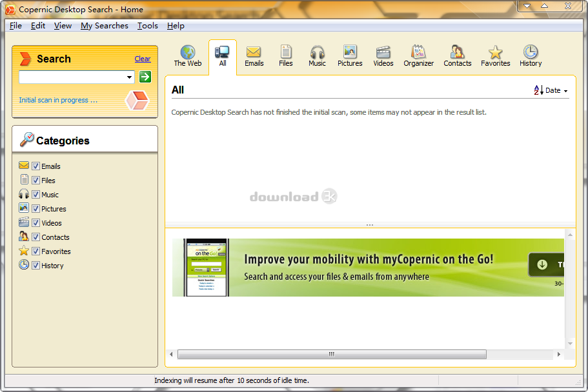588x392 pixels.
Task: Select the Emails envelope icon in toolbar
Action: [x=254, y=52]
